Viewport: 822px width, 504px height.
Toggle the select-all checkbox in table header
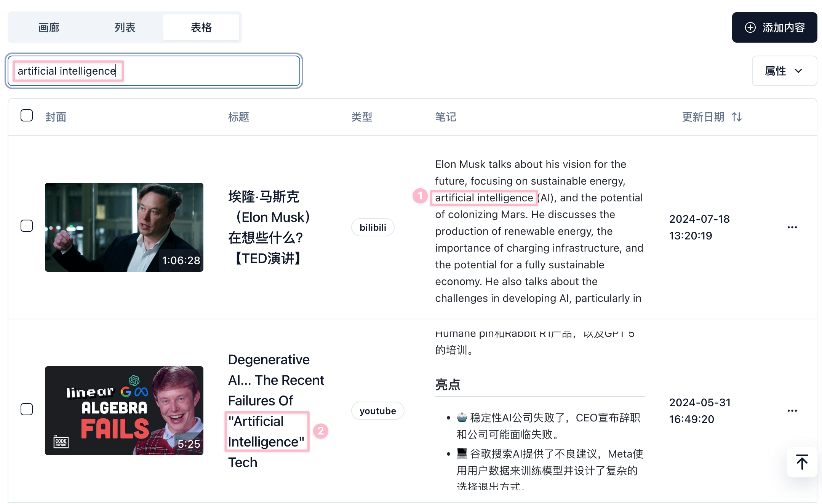coord(27,116)
